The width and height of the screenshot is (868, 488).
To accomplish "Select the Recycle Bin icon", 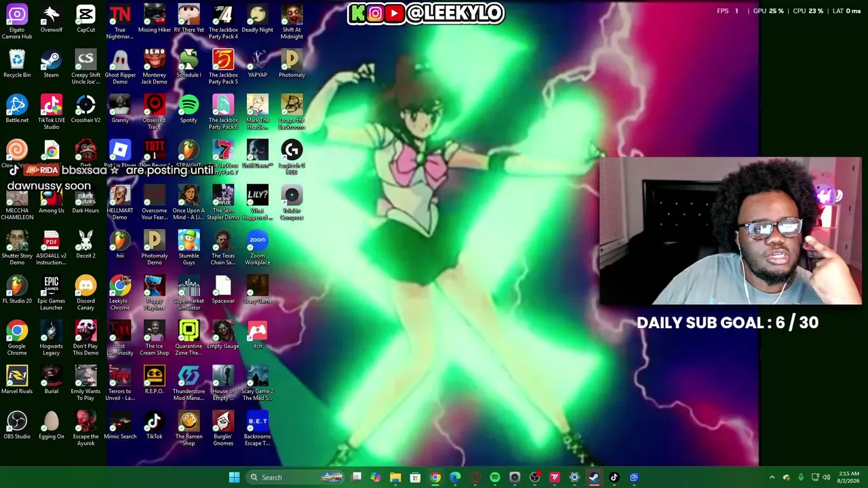I will click(x=17, y=64).
